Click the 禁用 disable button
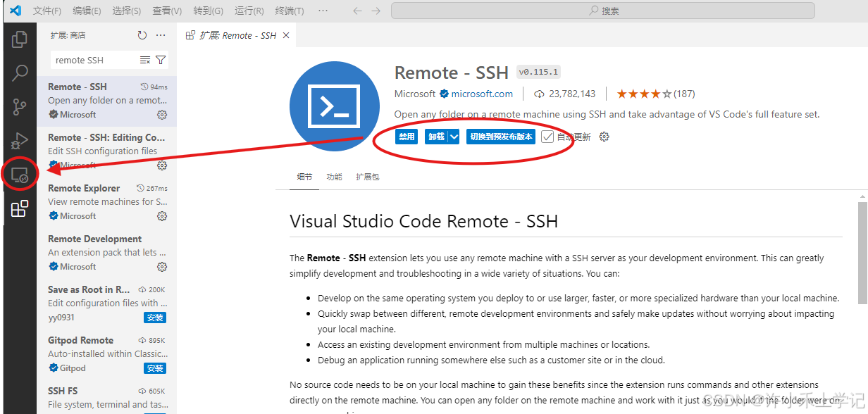The width and height of the screenshot is (868, 414). (x=407, y=137)
